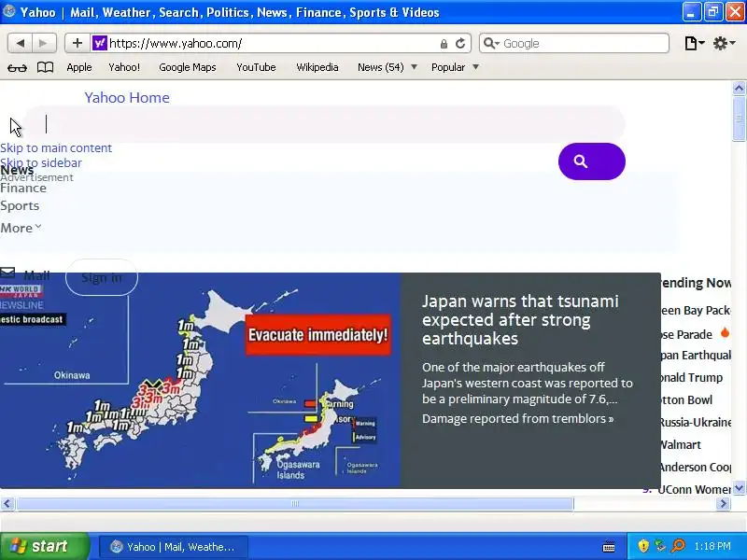Click the horizontal scrollbar left arrow
This screenshot has width=747, height=560.
[7, 503]
